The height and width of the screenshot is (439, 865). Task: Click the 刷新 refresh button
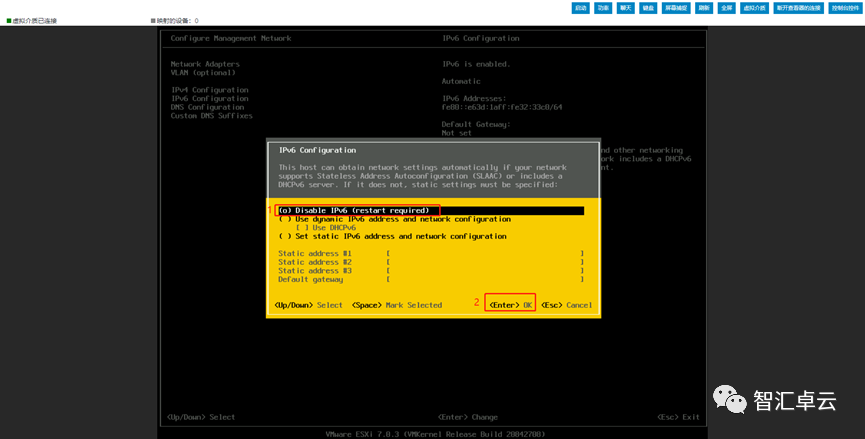tap(704, 8)
